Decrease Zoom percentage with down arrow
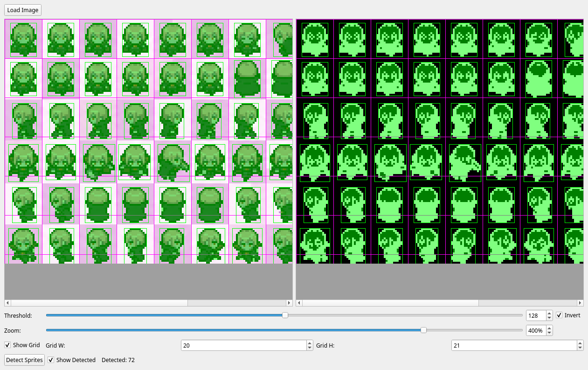Viewport: 588px width, 370px height. (x=549, y=333)
